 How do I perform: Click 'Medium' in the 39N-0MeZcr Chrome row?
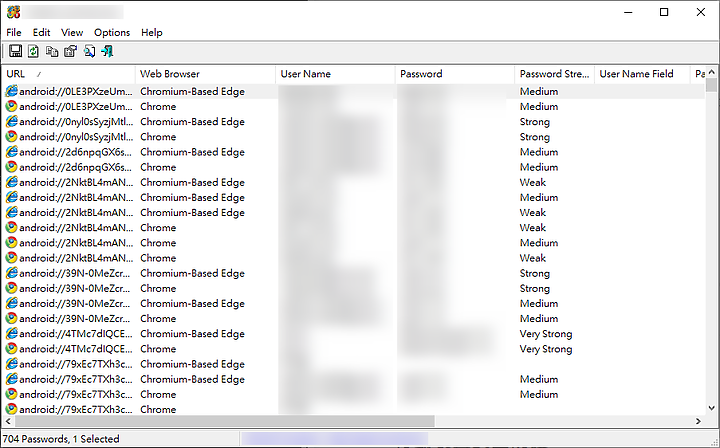point(539,319)
